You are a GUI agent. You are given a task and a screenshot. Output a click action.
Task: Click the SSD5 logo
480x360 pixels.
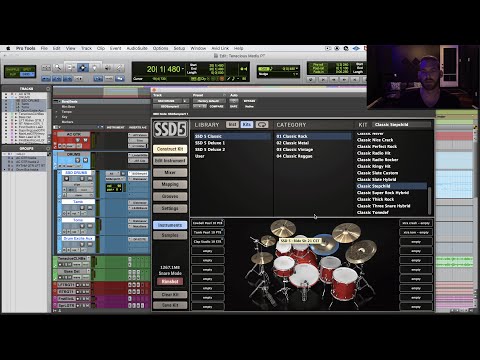coord(170,129)
